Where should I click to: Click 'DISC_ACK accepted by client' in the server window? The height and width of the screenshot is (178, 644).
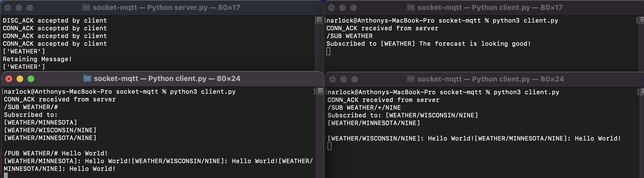55,21
